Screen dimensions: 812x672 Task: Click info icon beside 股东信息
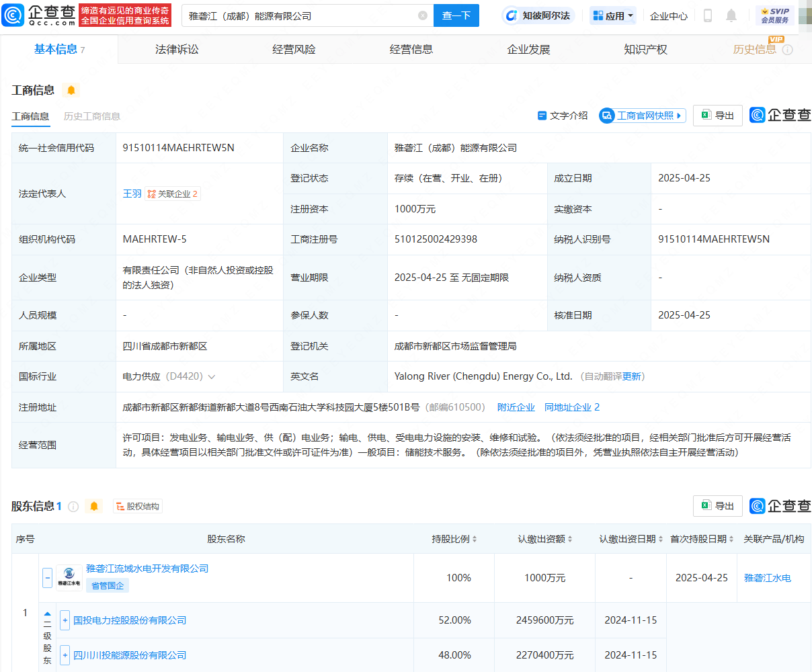tap(73, 507)
